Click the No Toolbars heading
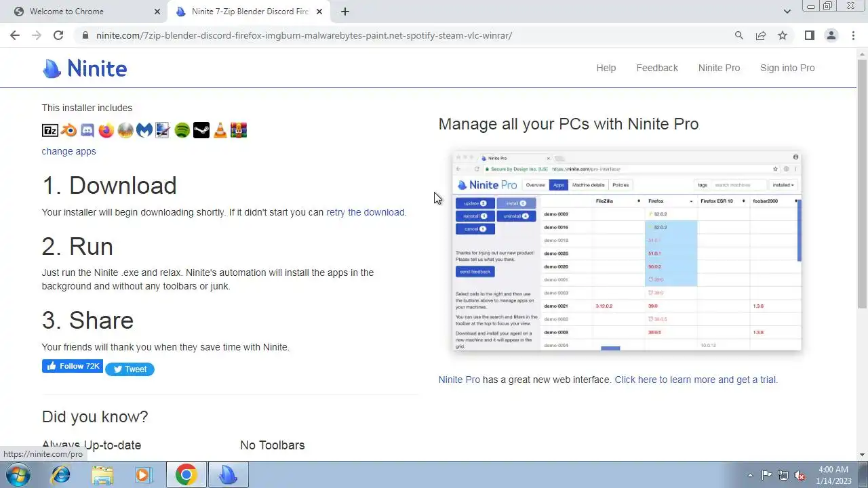 tap(273, 445)
